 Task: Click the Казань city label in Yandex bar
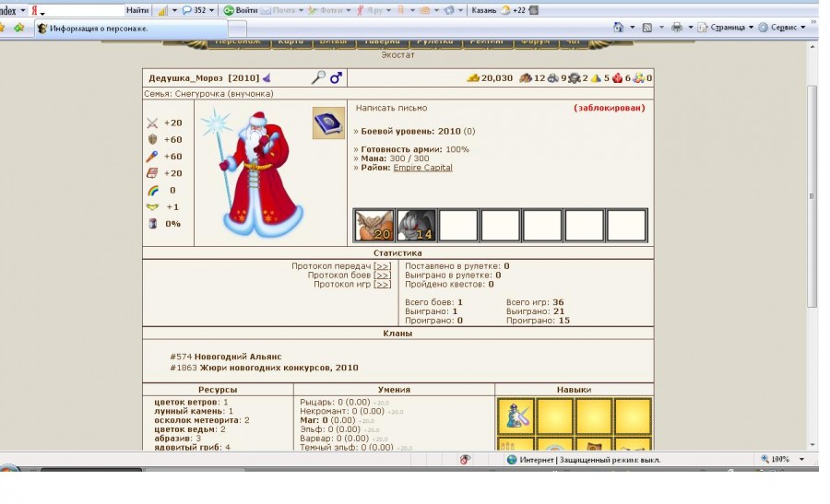click(x=484, y=10)
